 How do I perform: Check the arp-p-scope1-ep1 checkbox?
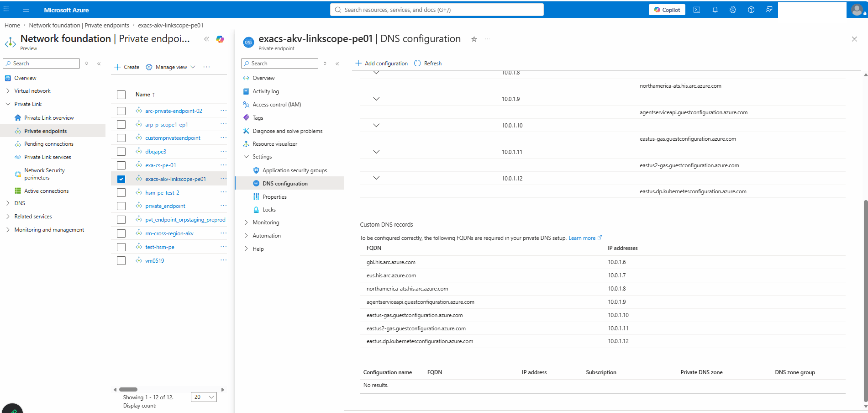(x=121, y=124)
